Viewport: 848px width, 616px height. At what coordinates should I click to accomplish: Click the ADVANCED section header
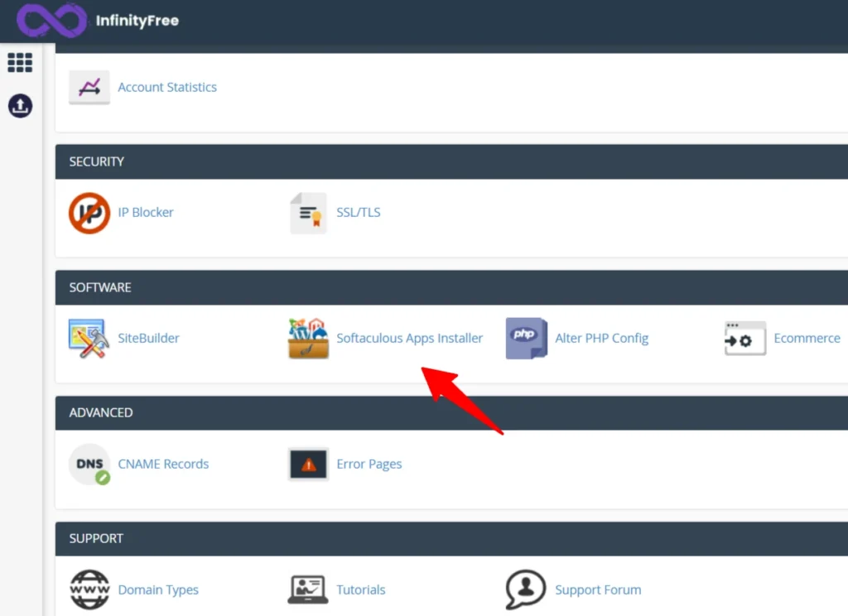click(x=451, y=413)
